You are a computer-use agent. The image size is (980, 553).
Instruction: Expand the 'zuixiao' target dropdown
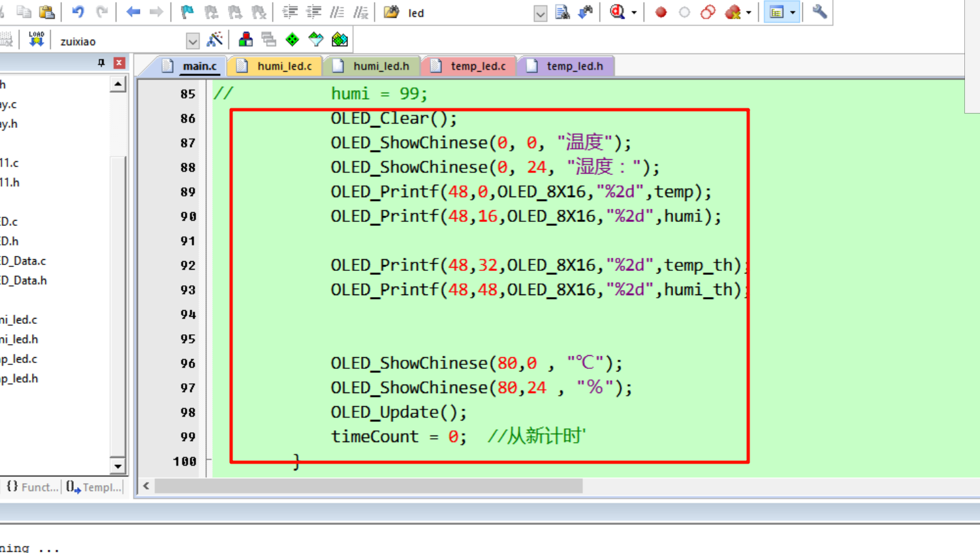(192, 41)
